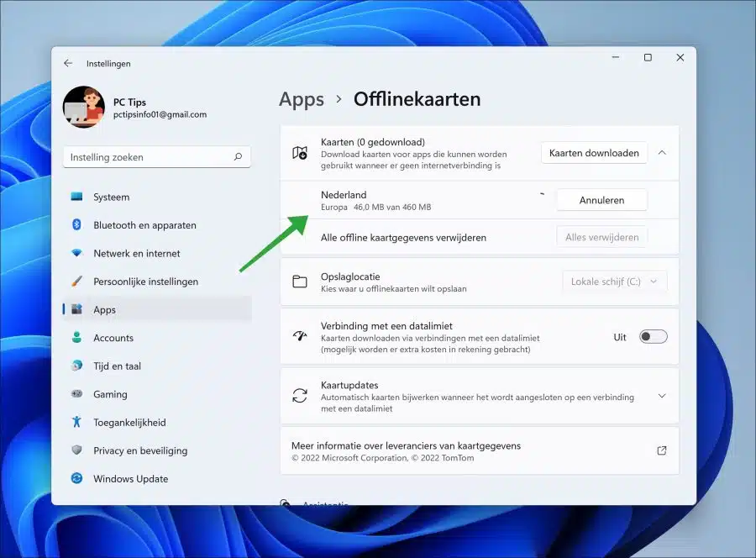Image resolution: width=756 pixels, height=558 pixels.
Task: Click the Apps sidebar icon
Action: 76,309
